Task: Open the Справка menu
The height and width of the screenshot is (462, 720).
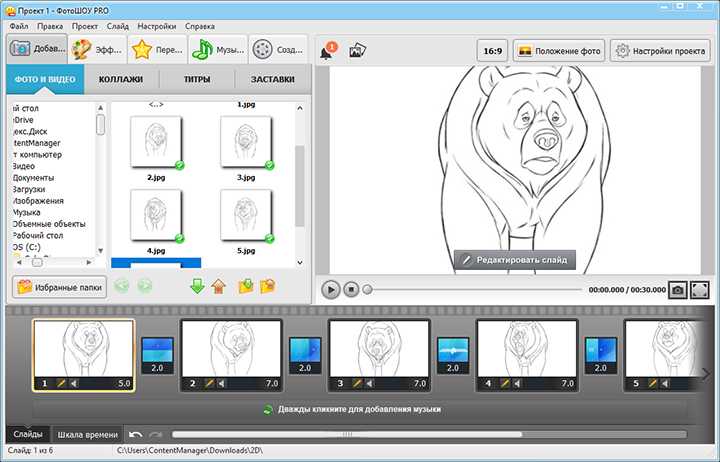Action: click(200, 26)
